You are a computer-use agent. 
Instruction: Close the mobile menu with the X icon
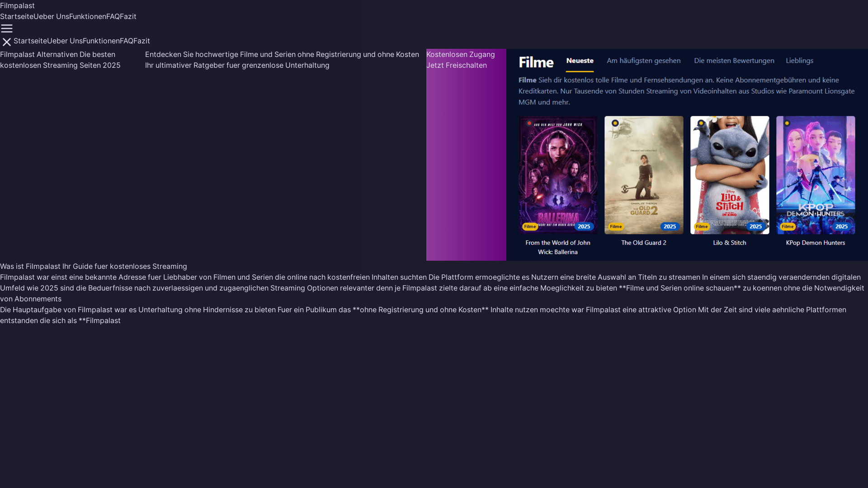tap(7, 42)
